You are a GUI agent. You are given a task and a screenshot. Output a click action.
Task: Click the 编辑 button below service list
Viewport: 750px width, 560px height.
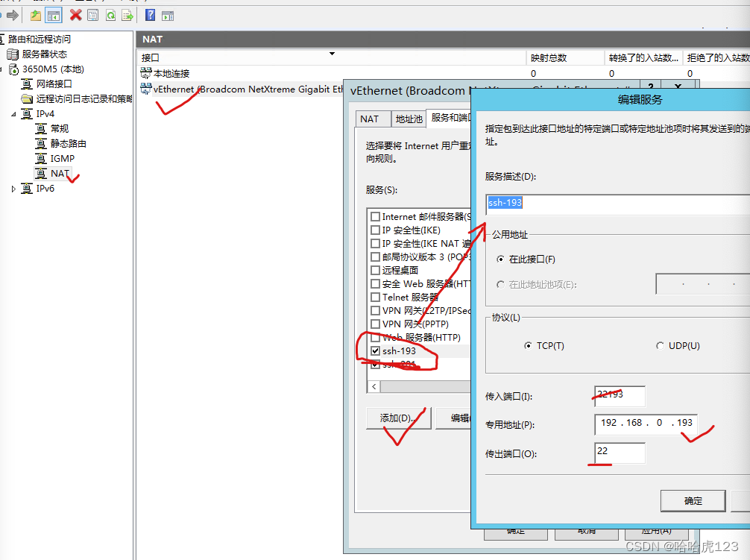click(454, 418)
